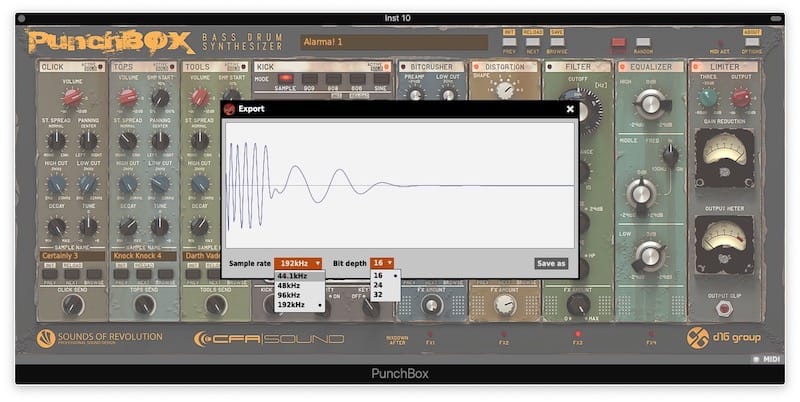This screenshot has height=402, width=800.
Task: Click the red button beside RANDOM
Action: pos(618,42)
